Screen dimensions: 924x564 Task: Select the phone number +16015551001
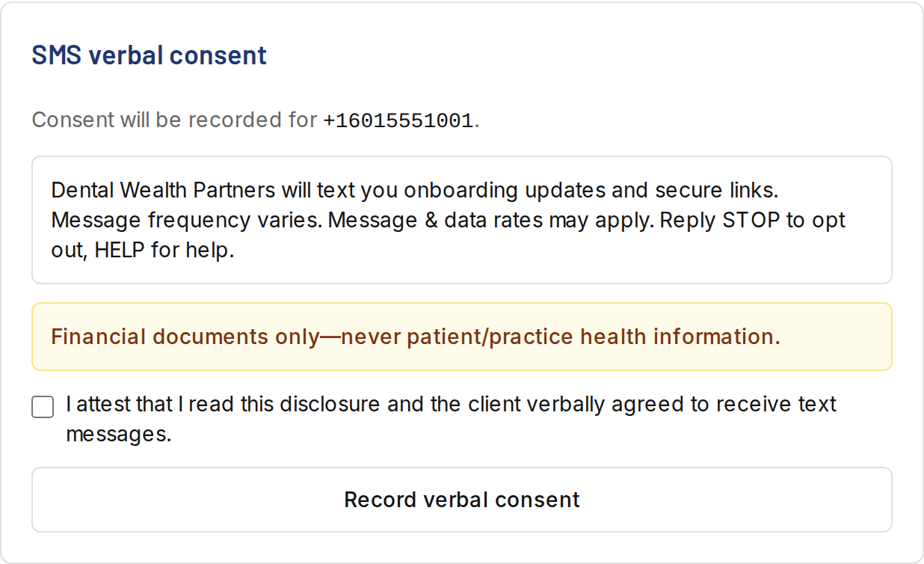pos(398,120)
